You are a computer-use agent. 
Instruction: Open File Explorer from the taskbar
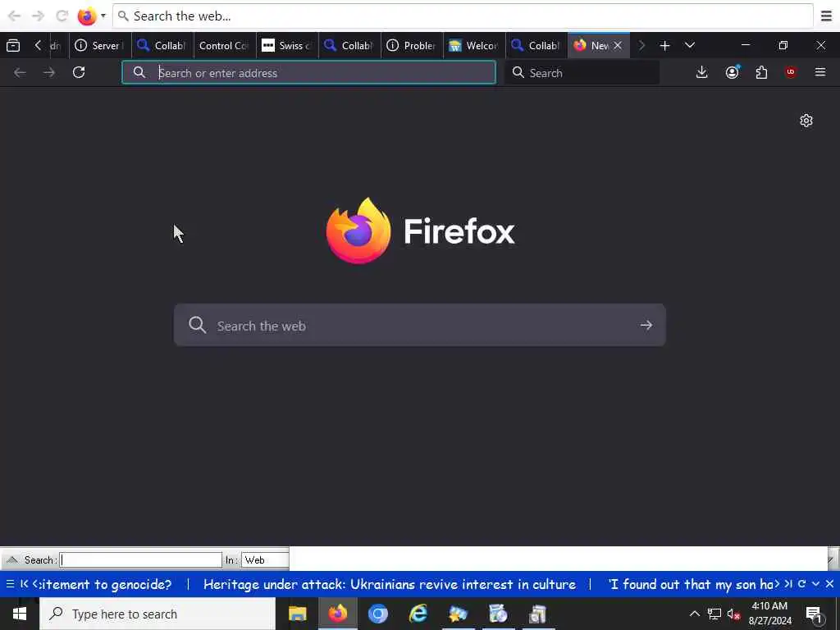click(x=297, y=614)
